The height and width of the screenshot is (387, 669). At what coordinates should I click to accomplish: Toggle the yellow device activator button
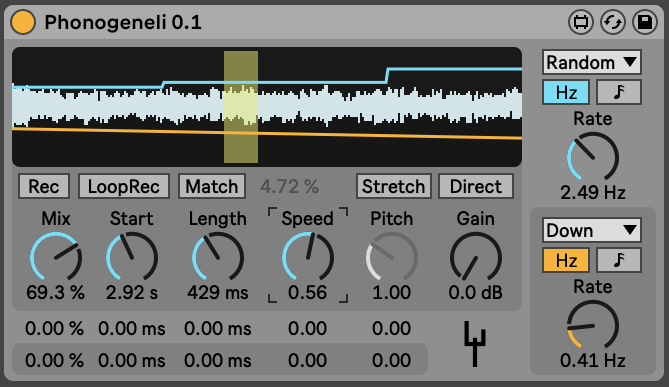coord(23,22)
